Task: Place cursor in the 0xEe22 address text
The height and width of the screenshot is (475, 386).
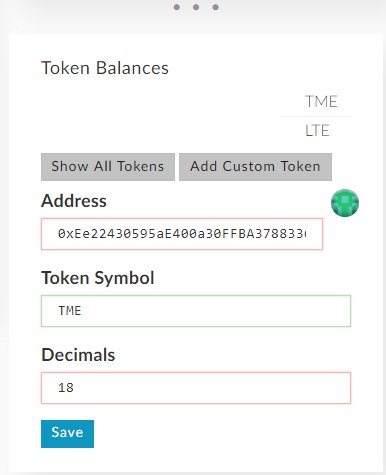Action: pos(182,234)
